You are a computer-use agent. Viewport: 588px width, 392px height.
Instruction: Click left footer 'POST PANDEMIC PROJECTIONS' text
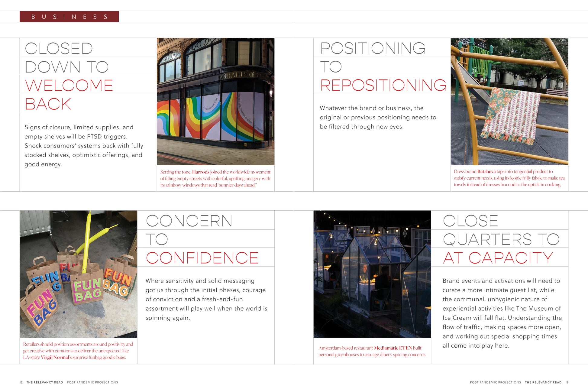tap(92, 382)
